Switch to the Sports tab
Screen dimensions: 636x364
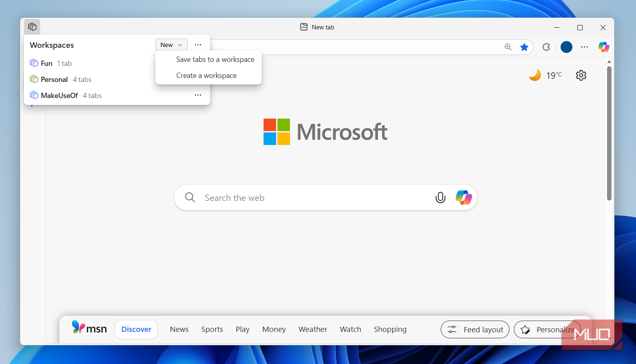pyautogui.click(x=212, y=329)
